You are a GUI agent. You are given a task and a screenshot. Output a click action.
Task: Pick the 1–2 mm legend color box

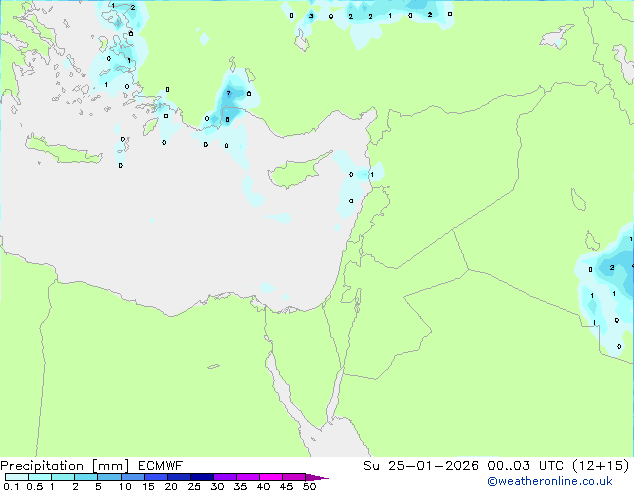click(63, 477)
